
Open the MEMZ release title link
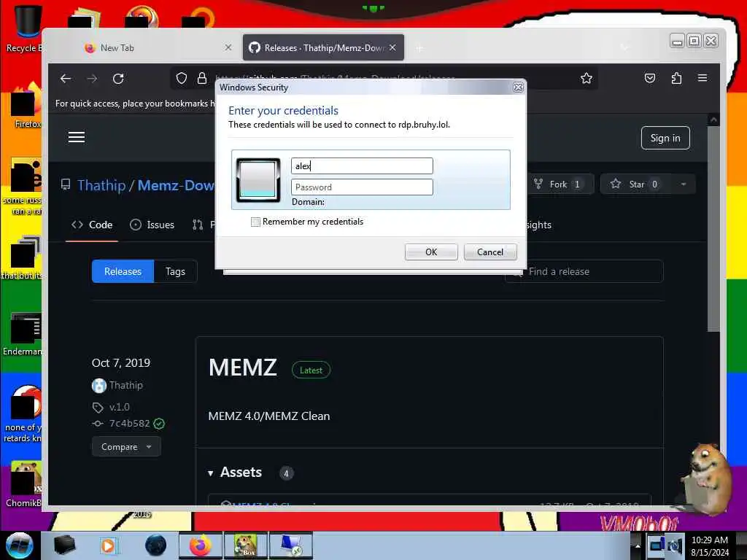click(x=242, y=367)
